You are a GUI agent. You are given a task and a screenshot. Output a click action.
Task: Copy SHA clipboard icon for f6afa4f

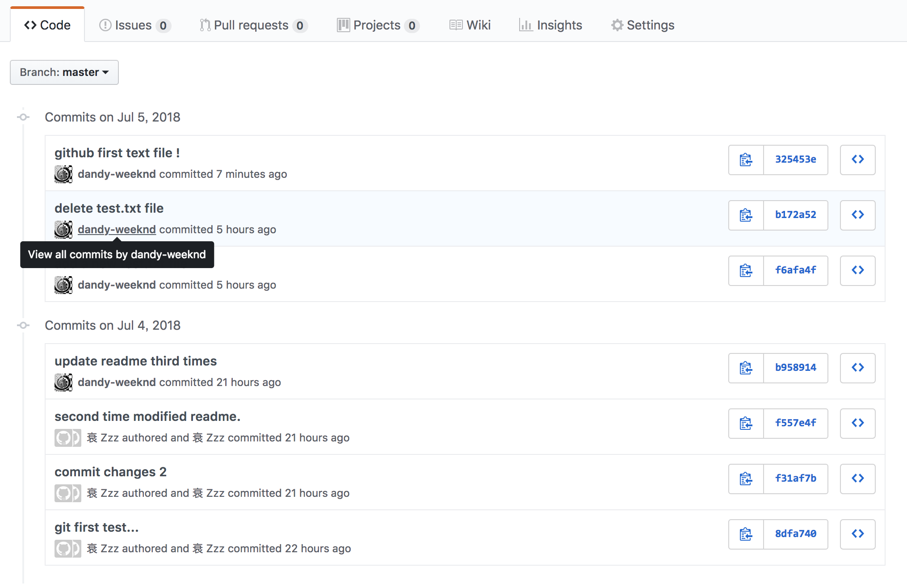tap(746, 270)
